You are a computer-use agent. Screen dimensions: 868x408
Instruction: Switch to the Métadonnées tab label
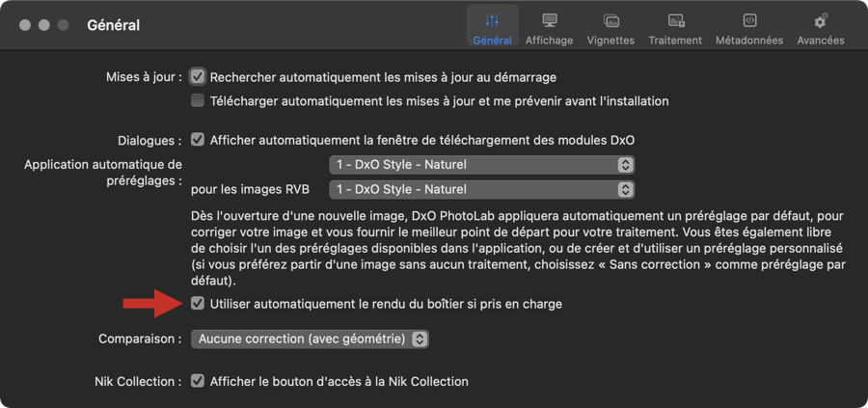pyautogui.click(x=749, y=41)
